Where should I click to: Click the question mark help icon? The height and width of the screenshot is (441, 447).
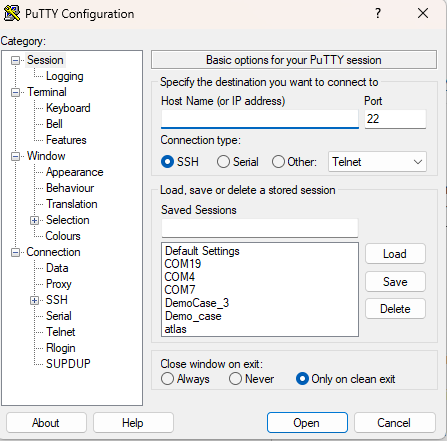pos(378,13)
